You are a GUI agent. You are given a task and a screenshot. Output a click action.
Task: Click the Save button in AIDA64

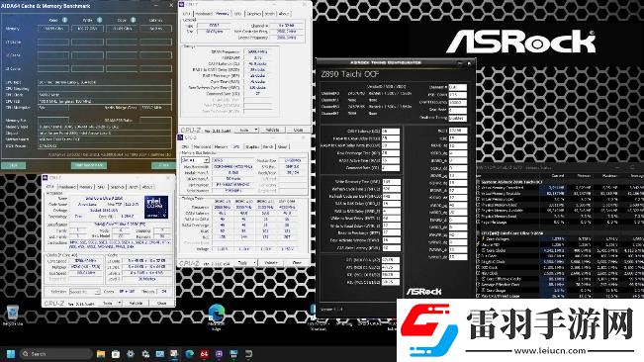click(13, 165)
